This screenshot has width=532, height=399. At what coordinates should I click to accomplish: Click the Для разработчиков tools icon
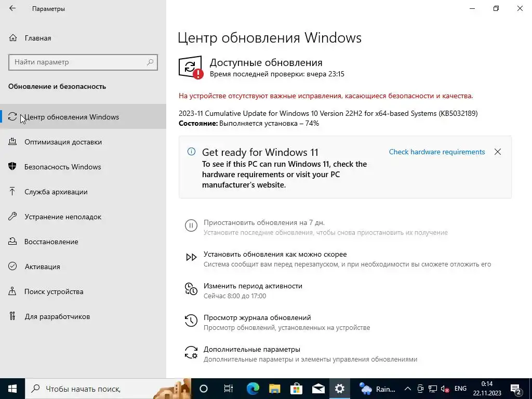click(x=12, y=316)
